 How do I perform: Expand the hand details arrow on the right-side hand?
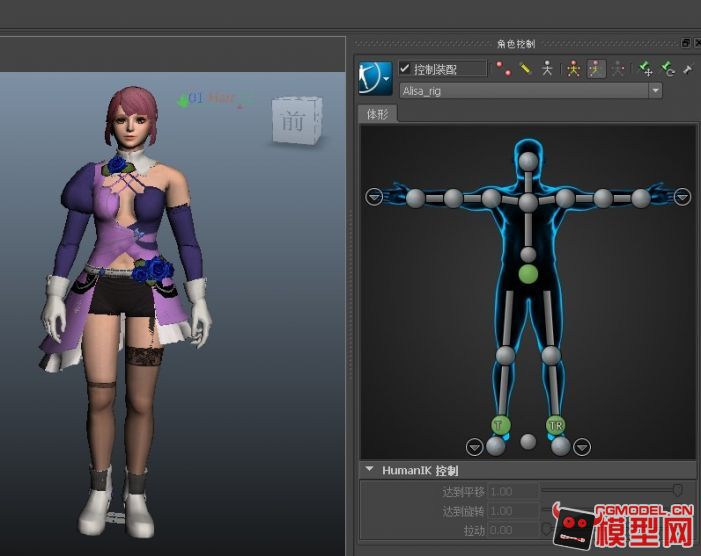coord(682,197)
